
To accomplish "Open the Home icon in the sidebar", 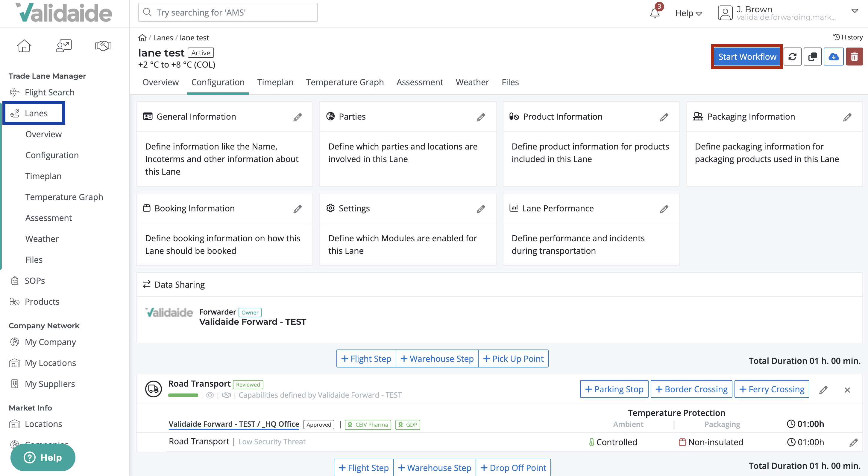I will coord(24,46).
